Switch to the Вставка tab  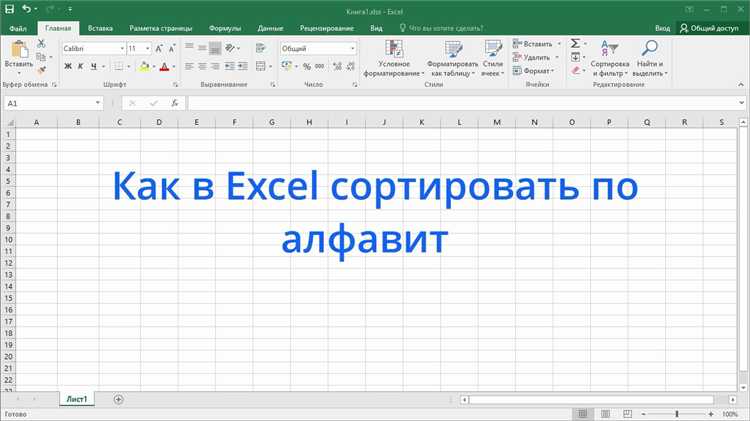tap(100, 28)
